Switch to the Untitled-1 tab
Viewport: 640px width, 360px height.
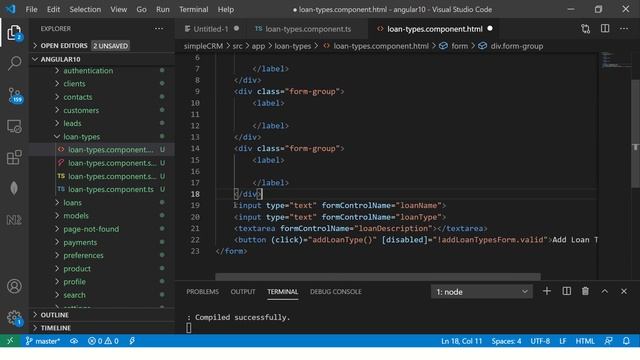[x=211, y=29]
